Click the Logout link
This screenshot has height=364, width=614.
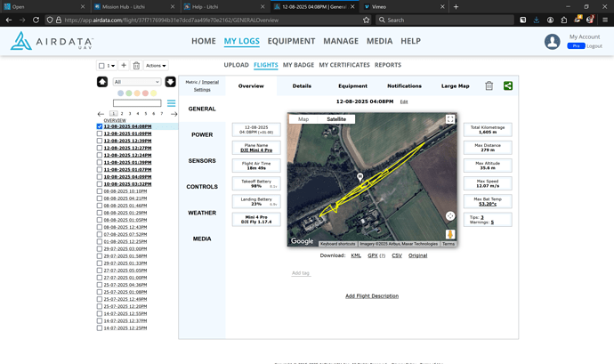click(594, 46)
